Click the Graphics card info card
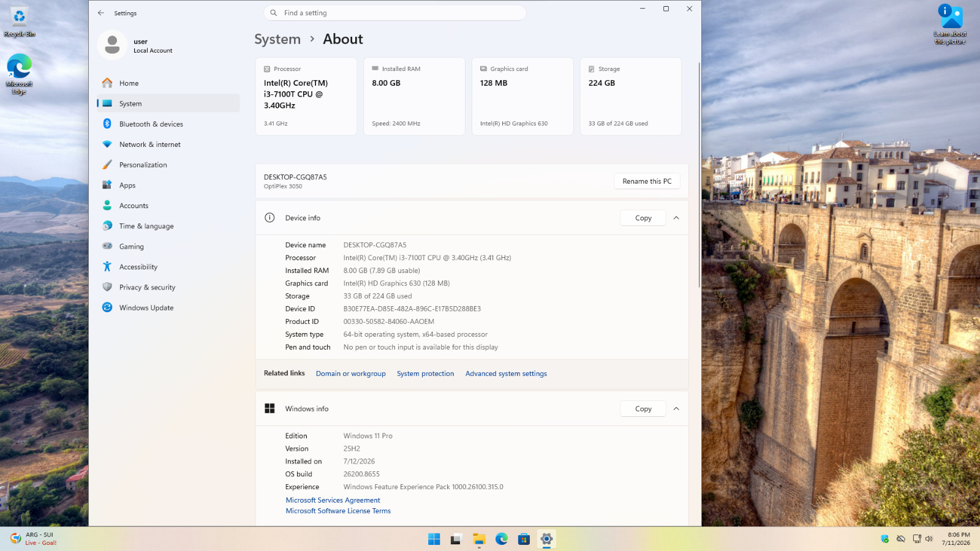 (522, 96)
